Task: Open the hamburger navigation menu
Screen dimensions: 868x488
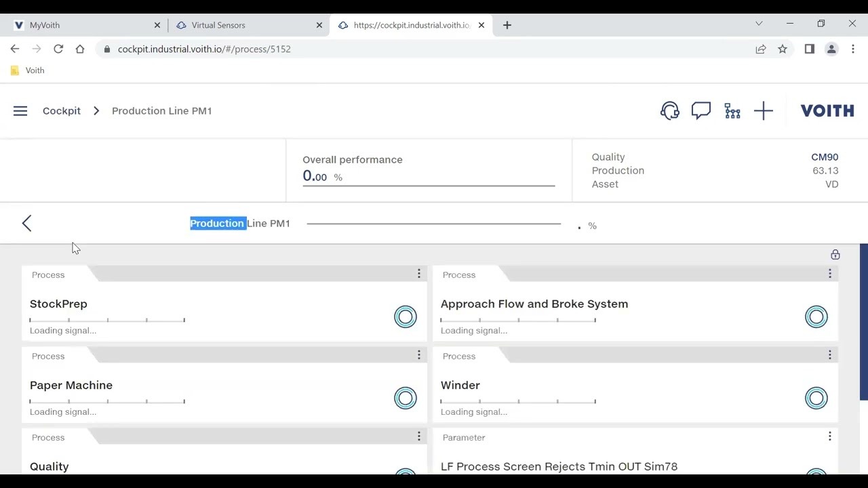Action: [20, 110]
